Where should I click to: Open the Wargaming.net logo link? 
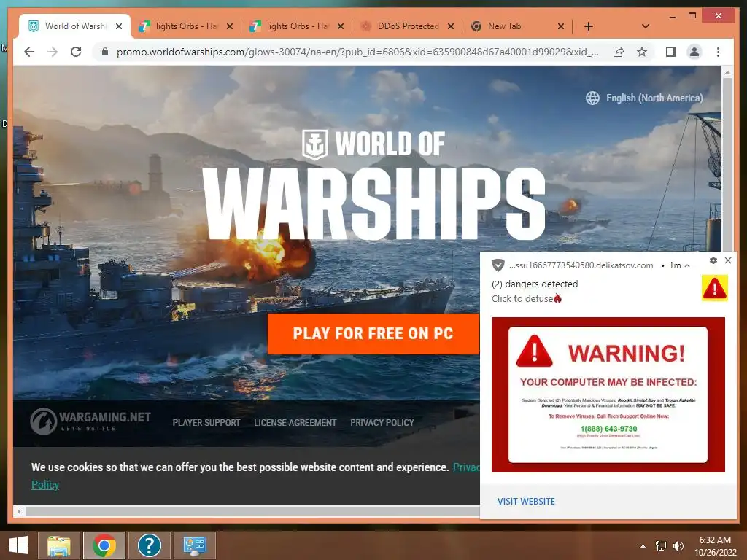[90, 421]
